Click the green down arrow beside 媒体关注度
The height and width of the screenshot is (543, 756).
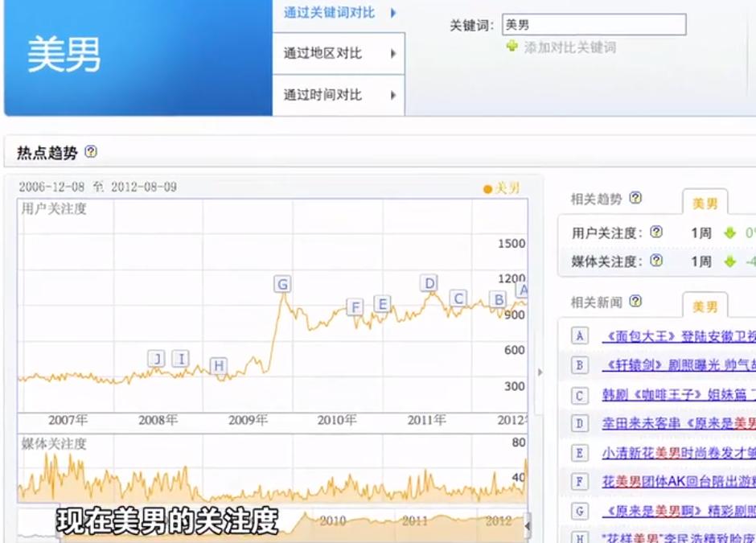pos(729,262)
